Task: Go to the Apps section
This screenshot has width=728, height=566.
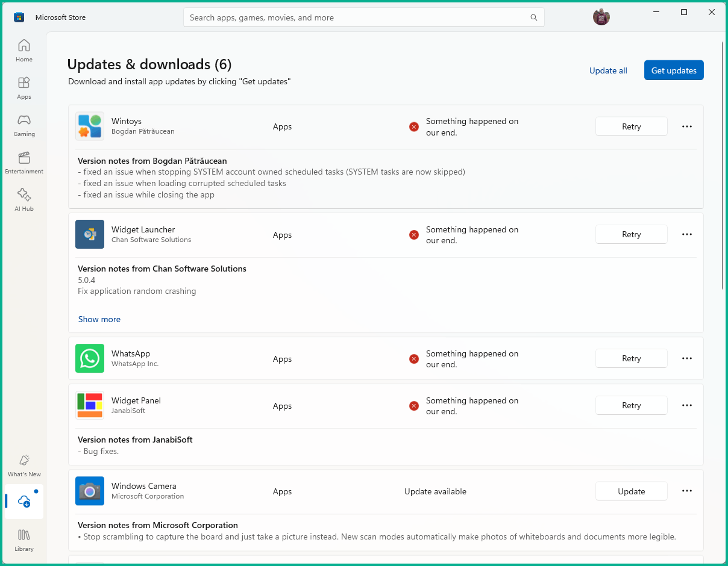Action: click(x=24, y=88)
